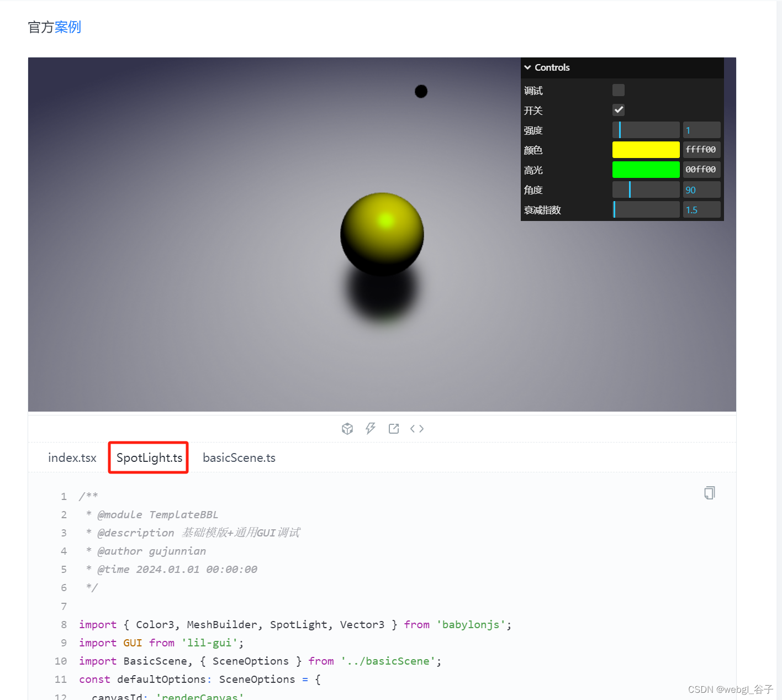The image size is (782, 700).
Task: Adjust the 衰减指数 decay slider
Action: (x=646, y=209)
